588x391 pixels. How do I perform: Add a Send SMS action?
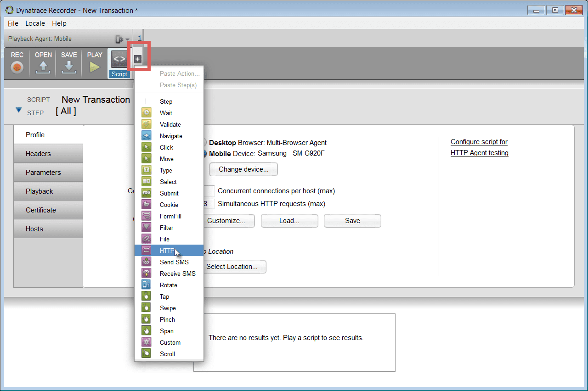click(169, 262)
